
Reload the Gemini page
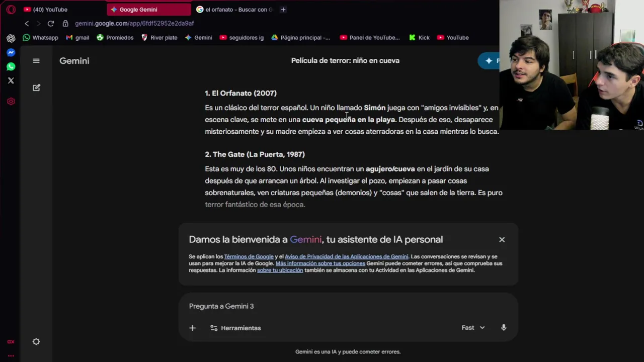51,23
